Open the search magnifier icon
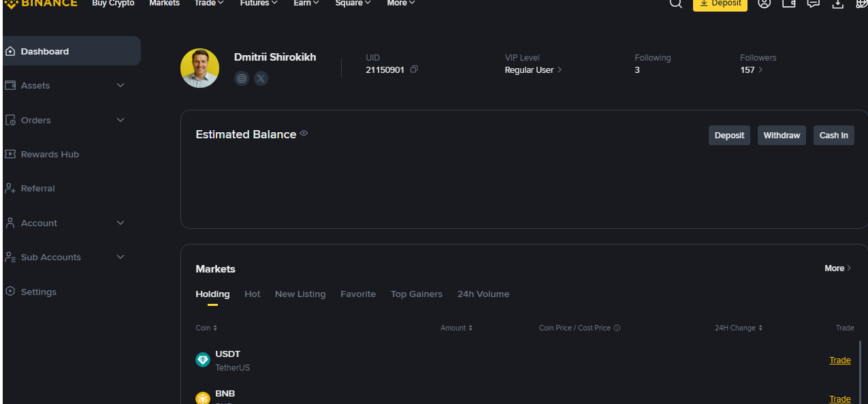This screenshot has height=404, width=868. pos(675,4)
